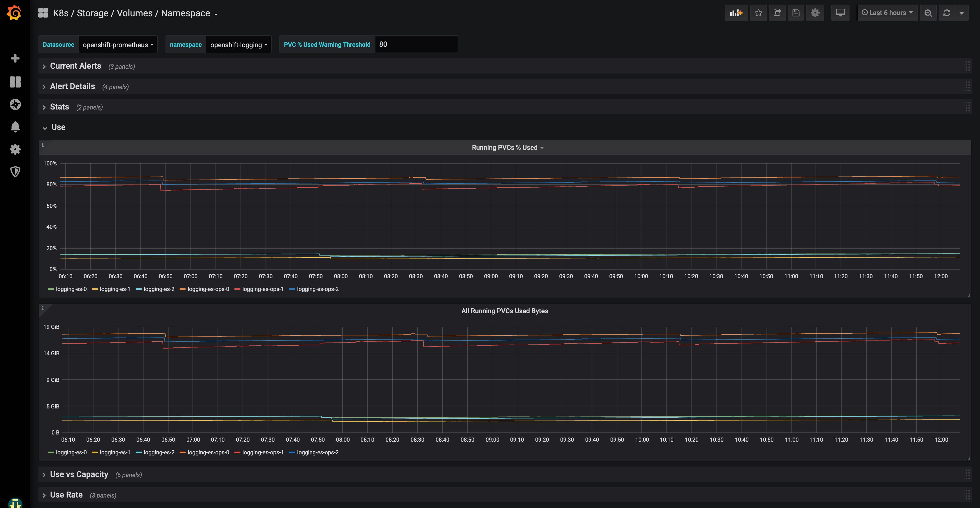
Task: Switch to TV view mode
Action: pos(840,13)
